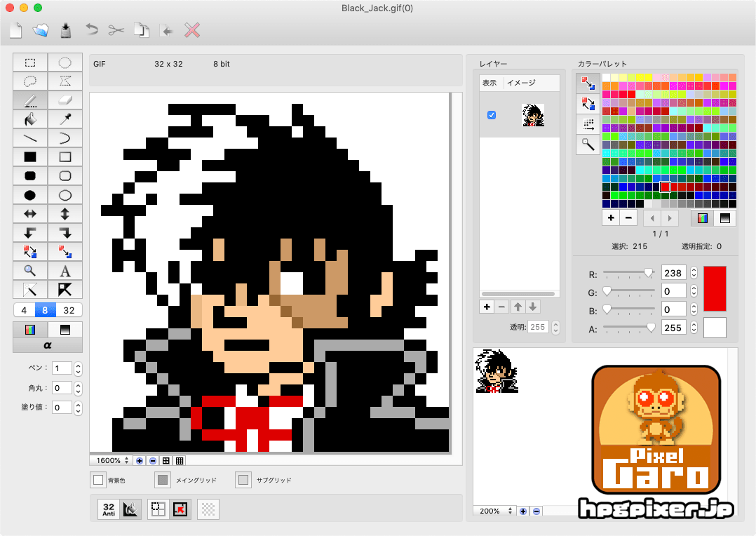Screen dimensions: 756x536
Task: Zoom in the canvas with plus button
Action: (x=140, y=461)
